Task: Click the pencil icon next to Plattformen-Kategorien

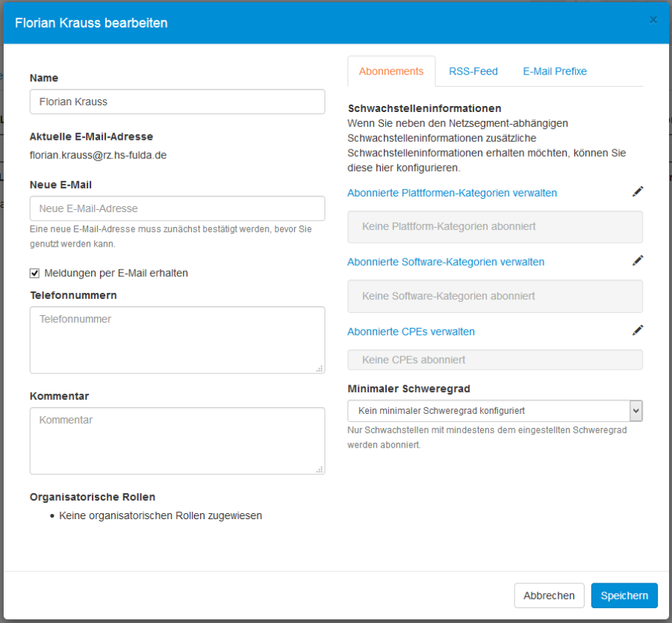Action: [x=638, y=191]
